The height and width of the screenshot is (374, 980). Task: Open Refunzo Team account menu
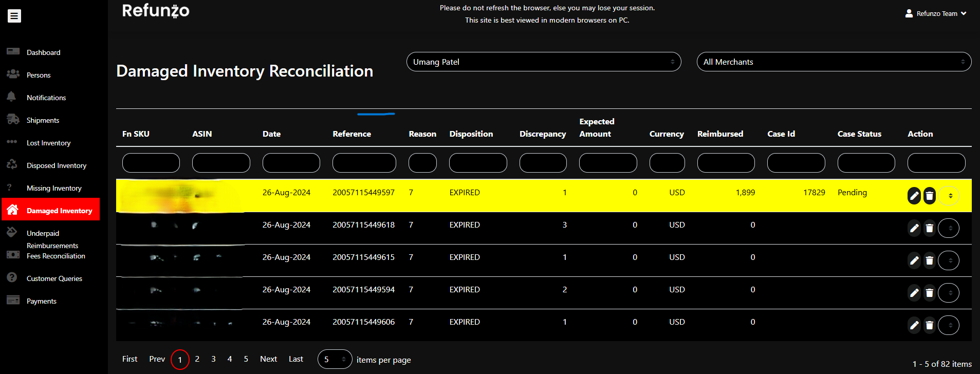coord(936,13)
